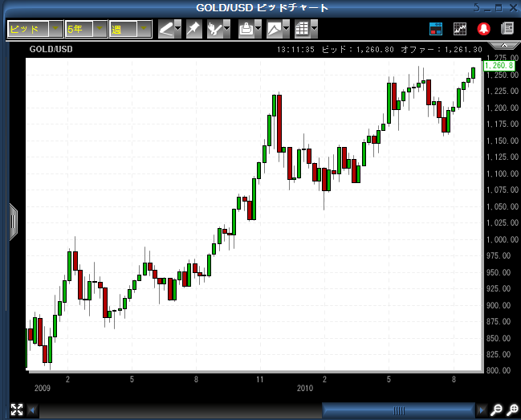521x420 pixels.
Task: Zoom in with the plus magnifier
Action: tap(511, 410)
